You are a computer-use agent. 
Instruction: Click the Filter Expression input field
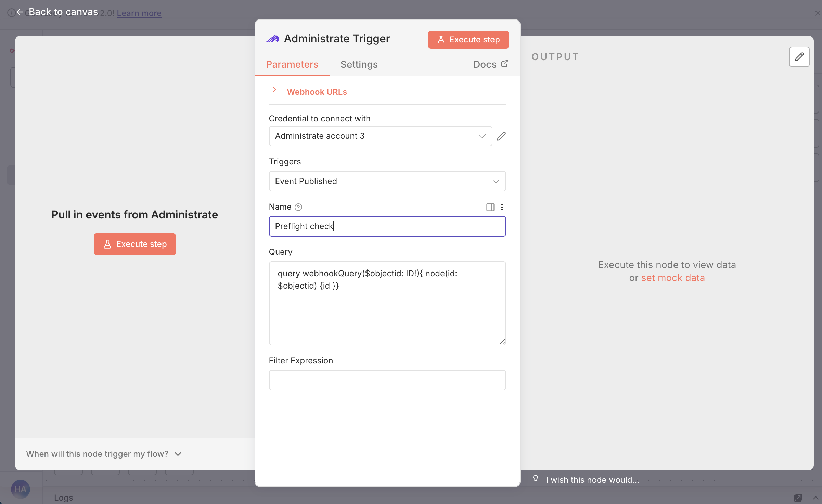pos(387,380)
